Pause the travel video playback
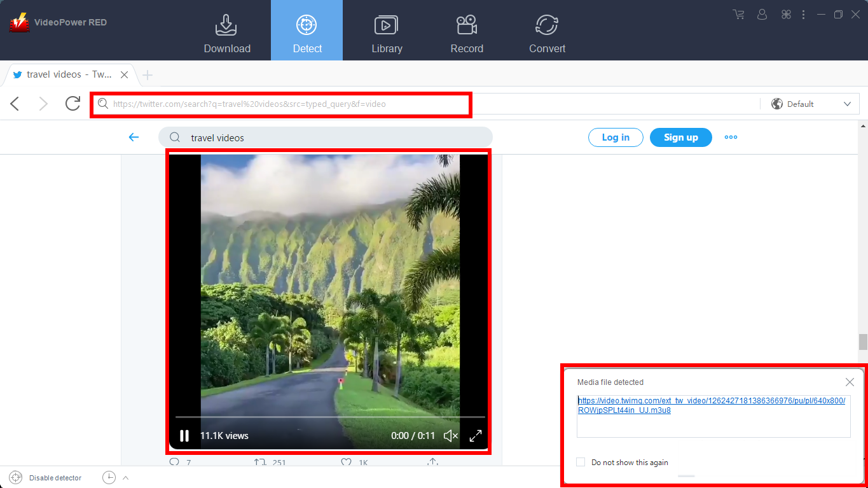The height and width of the screenshot is (488, 868). pos(184,435)
